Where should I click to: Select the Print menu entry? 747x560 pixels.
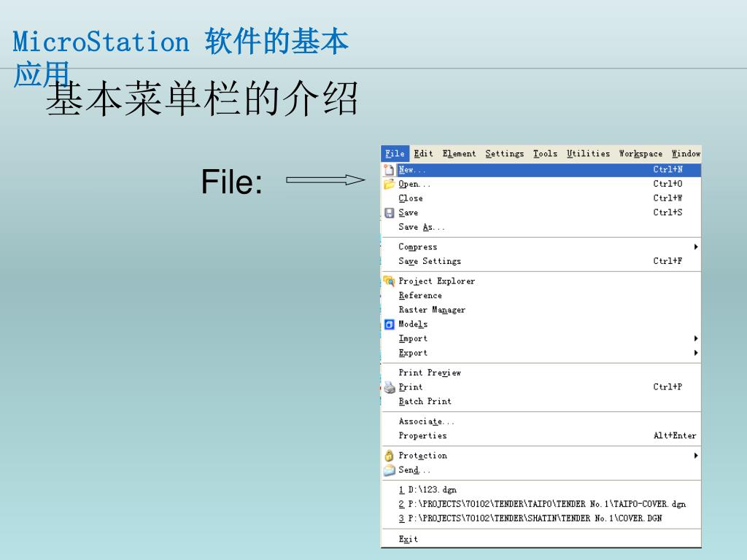(x=541, y=386)
